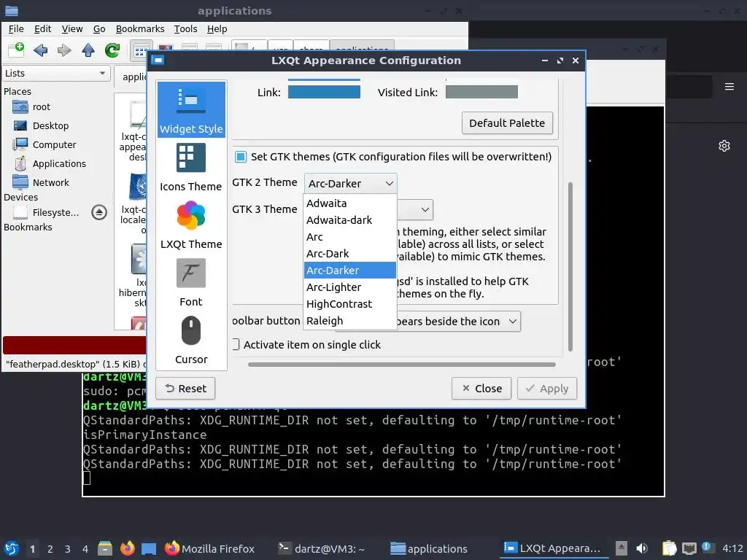The image size is (747, 560).
Task: Click the LXQt Appearance title bar icon
Action: coord(158,60)
